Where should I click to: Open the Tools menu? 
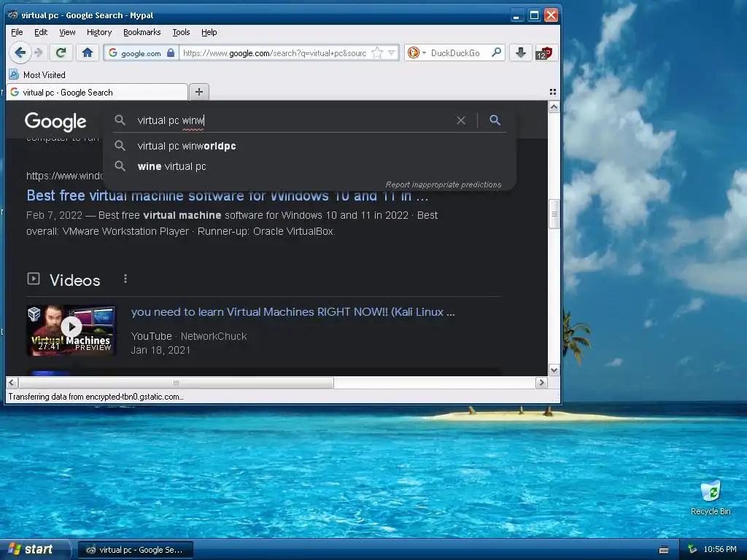(181, 32)
